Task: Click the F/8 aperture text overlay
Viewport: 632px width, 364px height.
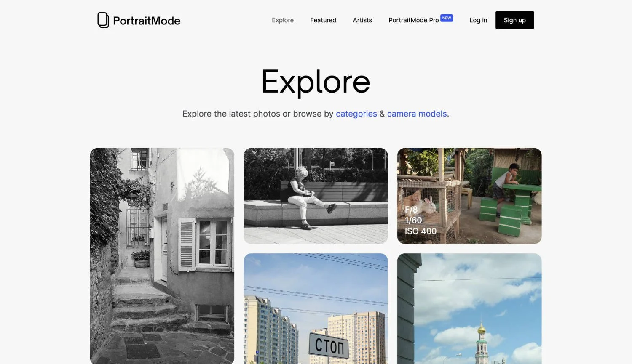Action: pyautogui.click(x=411, y=210)
